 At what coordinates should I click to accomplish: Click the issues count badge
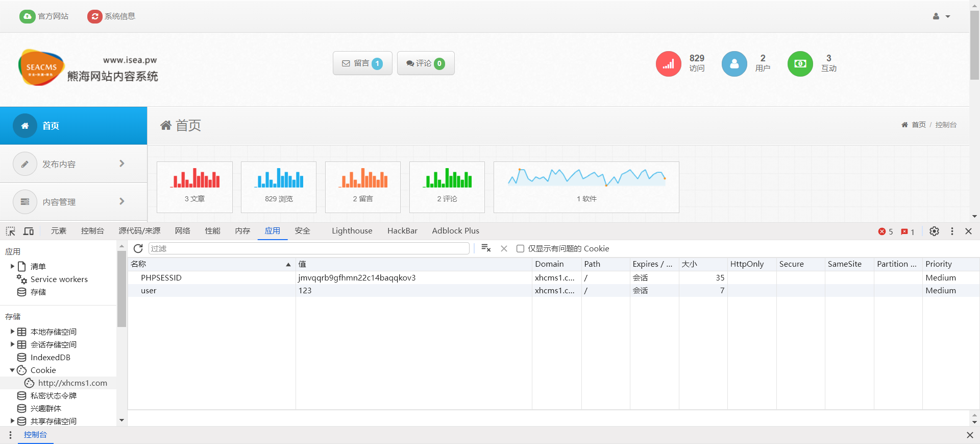[908, 231]
